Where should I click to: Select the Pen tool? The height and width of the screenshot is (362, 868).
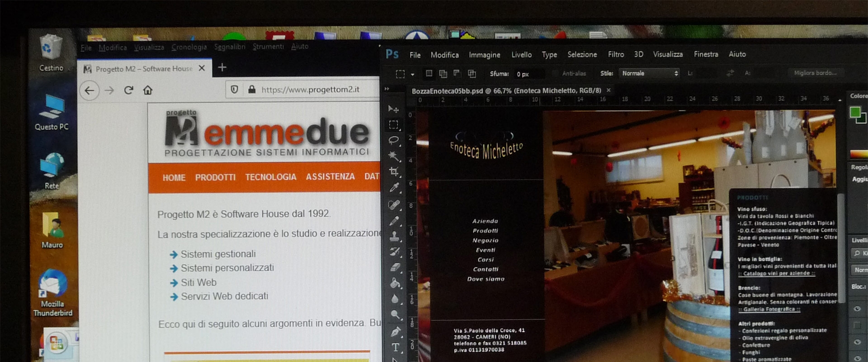pyautogui.click(x=396, y=332)
